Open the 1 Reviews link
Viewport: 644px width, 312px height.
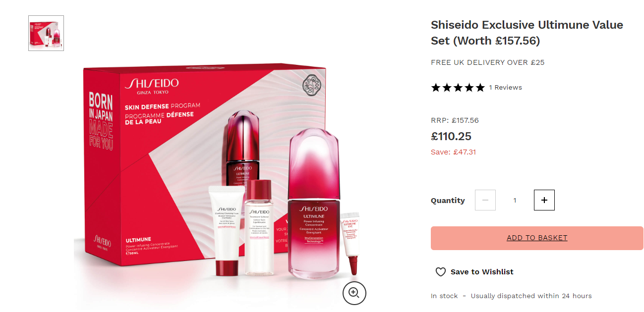505,88
